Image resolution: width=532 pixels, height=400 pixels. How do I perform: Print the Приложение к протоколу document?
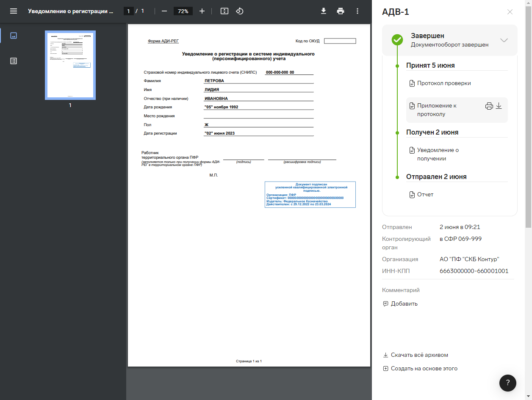pos(489,106)
